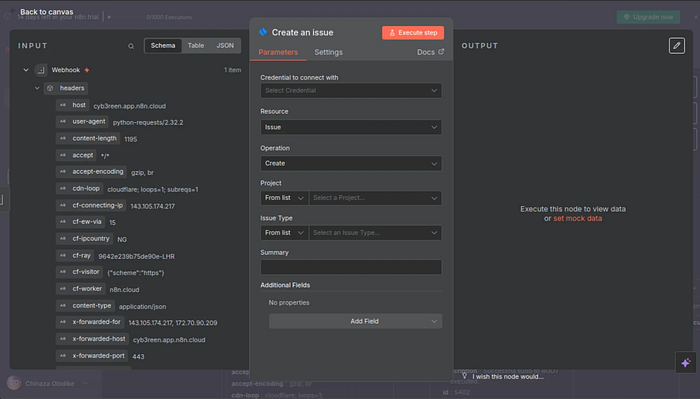The width and height of the screenshot is (700, 399).
Task: Switch Input view to Table
Action: click(x=196, y=46)
